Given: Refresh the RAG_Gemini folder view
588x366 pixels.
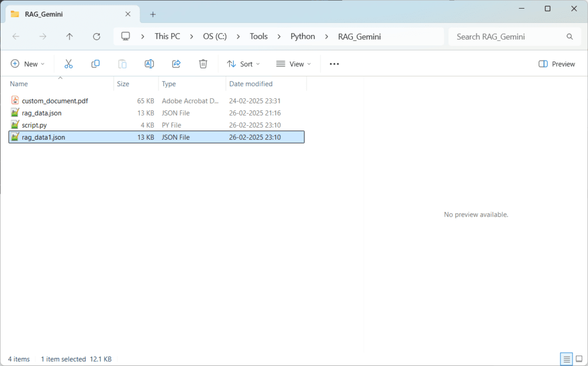Looking at the screenshot, I should coord(96,36).
